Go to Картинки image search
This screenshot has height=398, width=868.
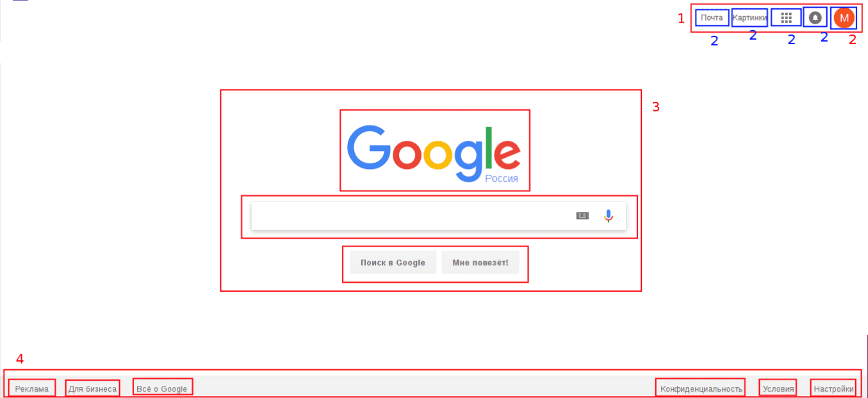(x=749, y=18)
